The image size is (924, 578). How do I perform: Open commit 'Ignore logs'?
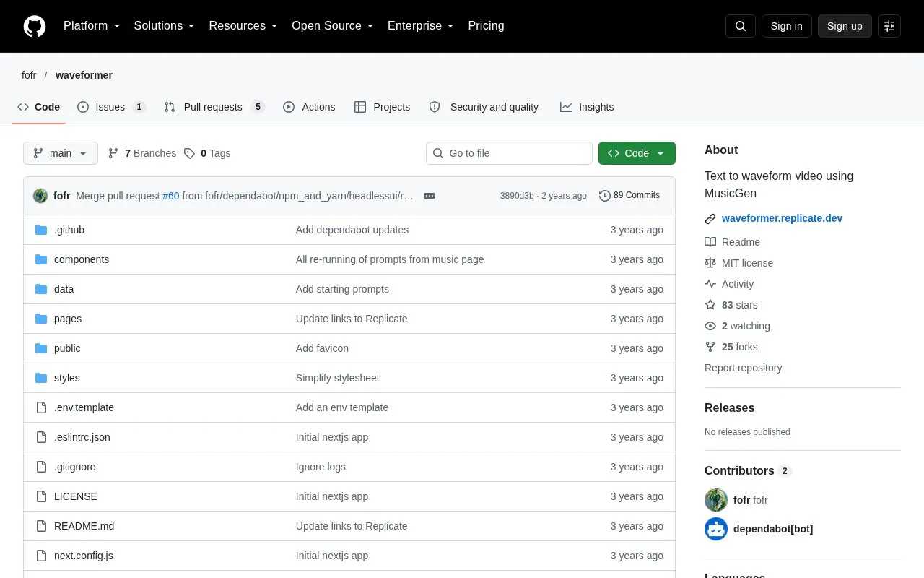click(x=321, y=467)
